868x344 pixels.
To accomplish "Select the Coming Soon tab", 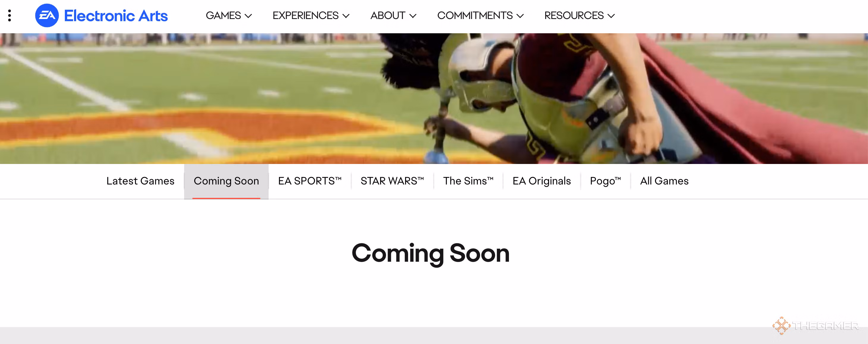I will (x=226, y=181).
